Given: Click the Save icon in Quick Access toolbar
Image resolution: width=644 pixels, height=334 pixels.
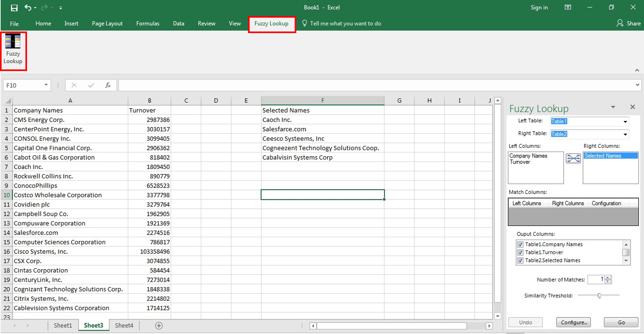Looking at the screenshot, I should click(x=14, y=7).
